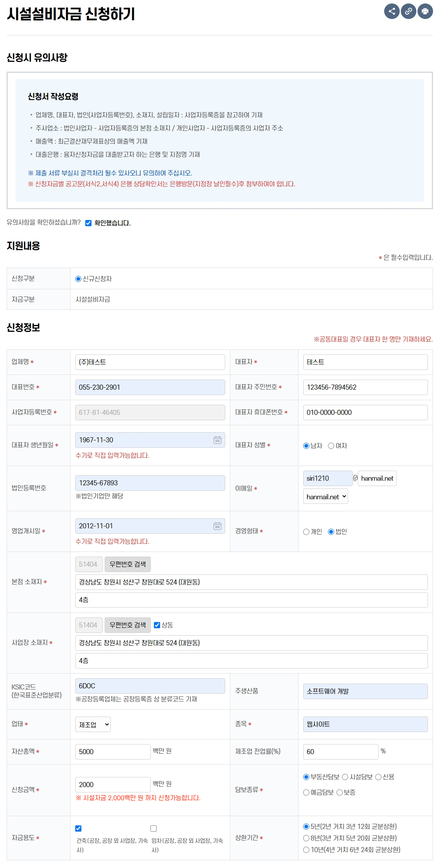Click the 종목 input field

tap(366, 724)
